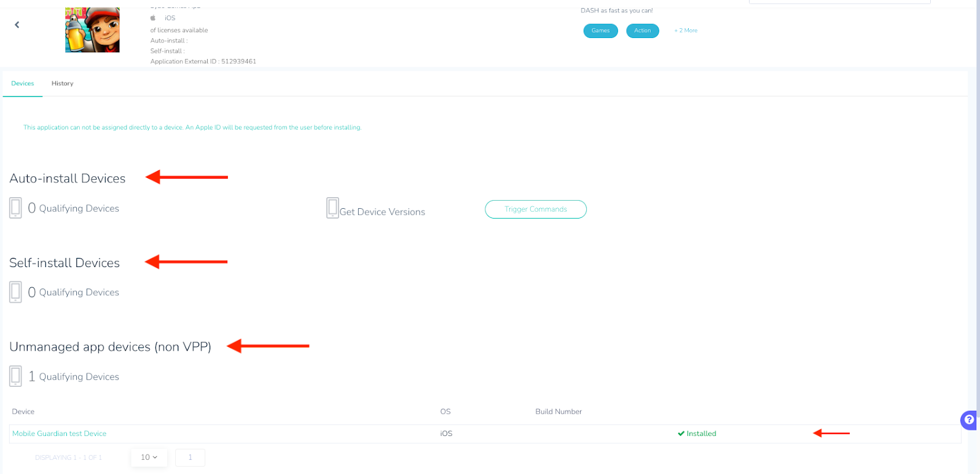Click 'DISPLAYING 1 - 1 OF 1' pagination text
The width and height of the screenshot is (980, 474).
tap(69, 457)
